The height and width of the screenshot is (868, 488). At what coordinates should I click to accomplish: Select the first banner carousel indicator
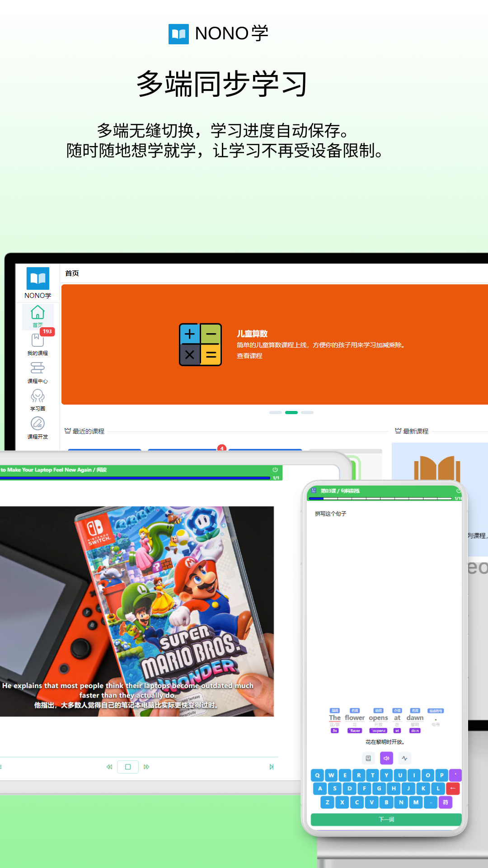click(276, 412)
